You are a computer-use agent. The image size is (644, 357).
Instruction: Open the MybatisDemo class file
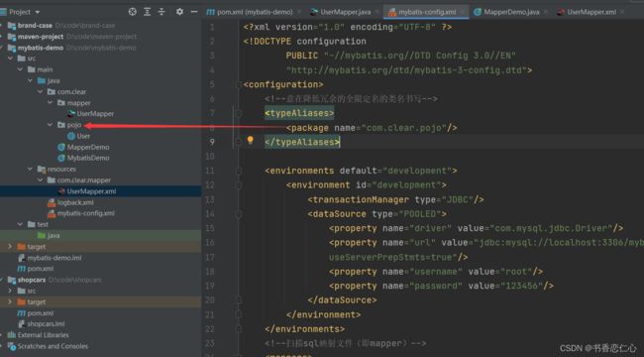[88, 158]
